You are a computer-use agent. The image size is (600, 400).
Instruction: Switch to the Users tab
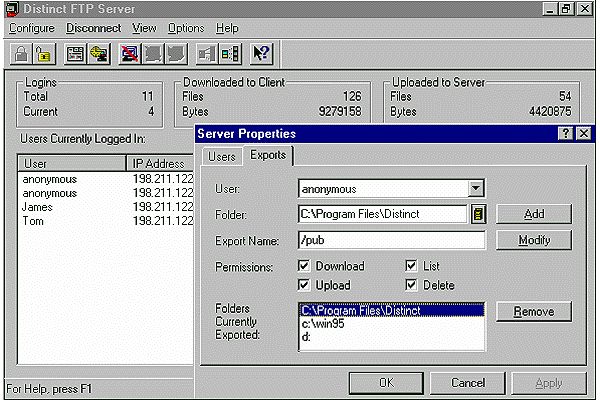222,157
